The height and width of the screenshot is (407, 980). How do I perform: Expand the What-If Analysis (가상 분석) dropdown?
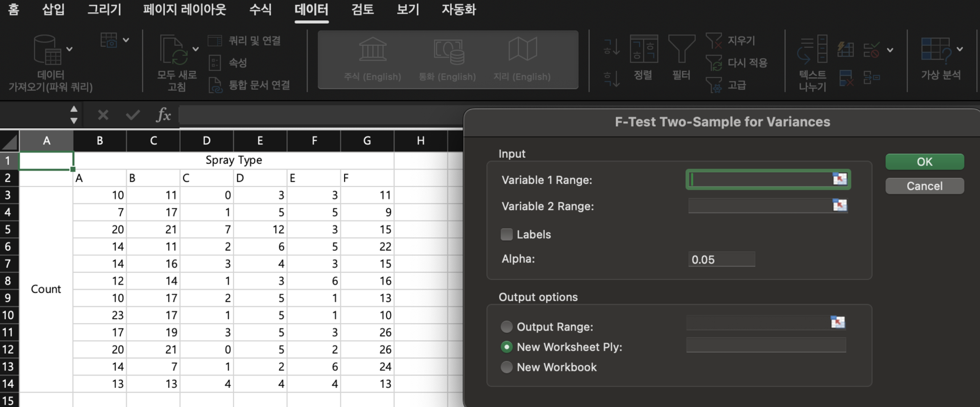coord(960,49)
